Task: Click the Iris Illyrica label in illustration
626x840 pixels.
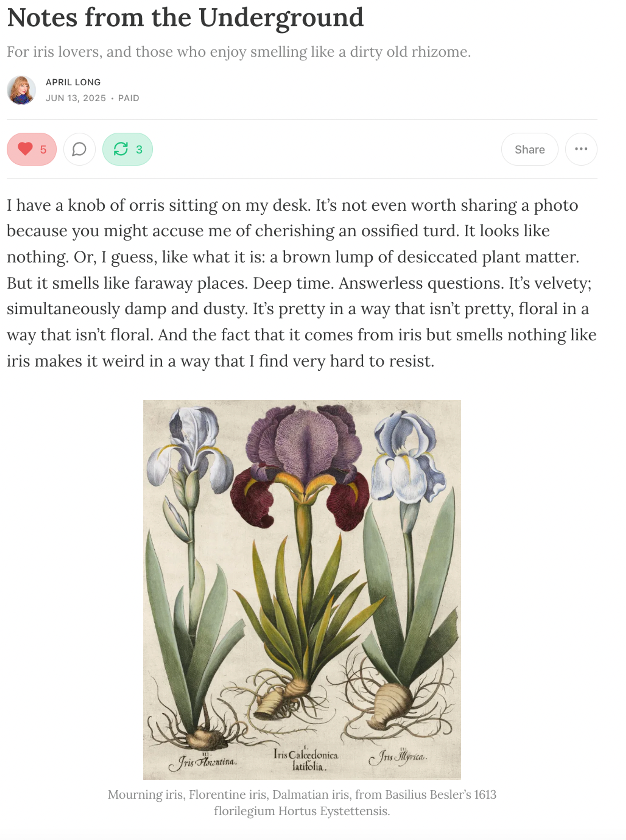Action: 398,757
